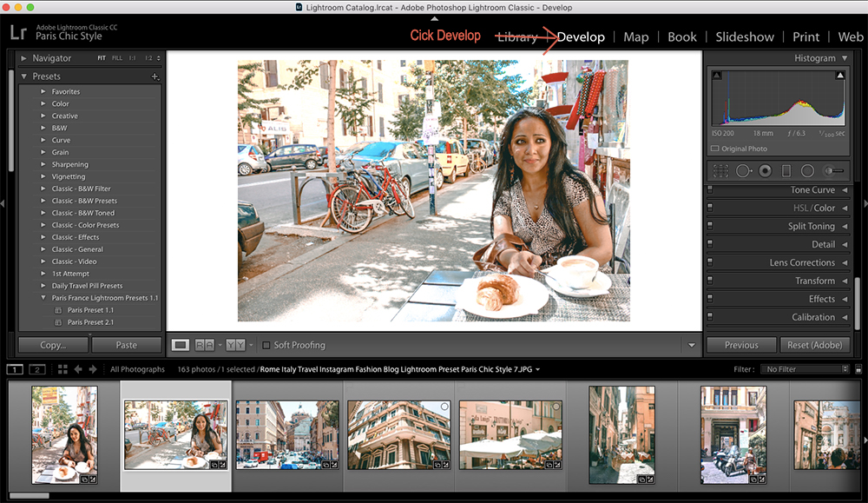Select the Graduated Filter tool
Image resolution: width=868 pixels, height=503 pixels.
786,171
